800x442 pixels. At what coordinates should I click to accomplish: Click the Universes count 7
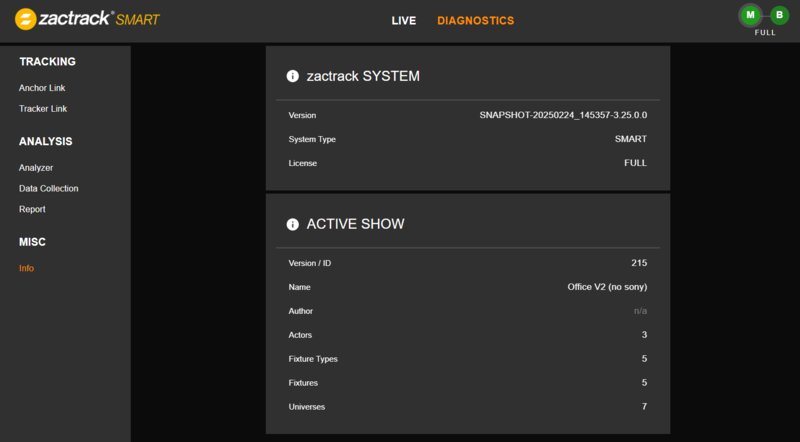[644, 407]
